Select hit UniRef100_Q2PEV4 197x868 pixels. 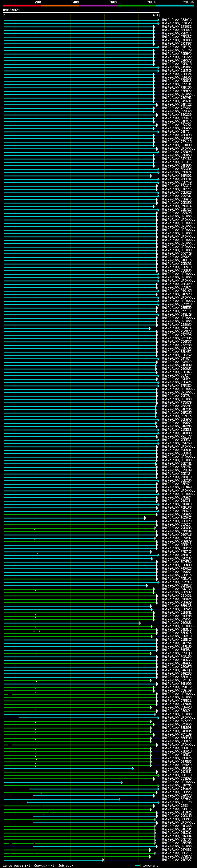point(176,74)
